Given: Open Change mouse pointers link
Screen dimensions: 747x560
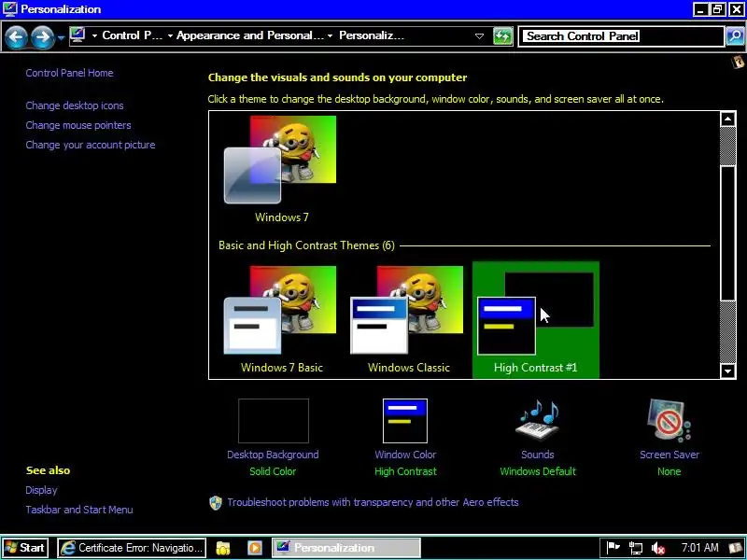Looking at the screenshot, I should click(78, 125).
